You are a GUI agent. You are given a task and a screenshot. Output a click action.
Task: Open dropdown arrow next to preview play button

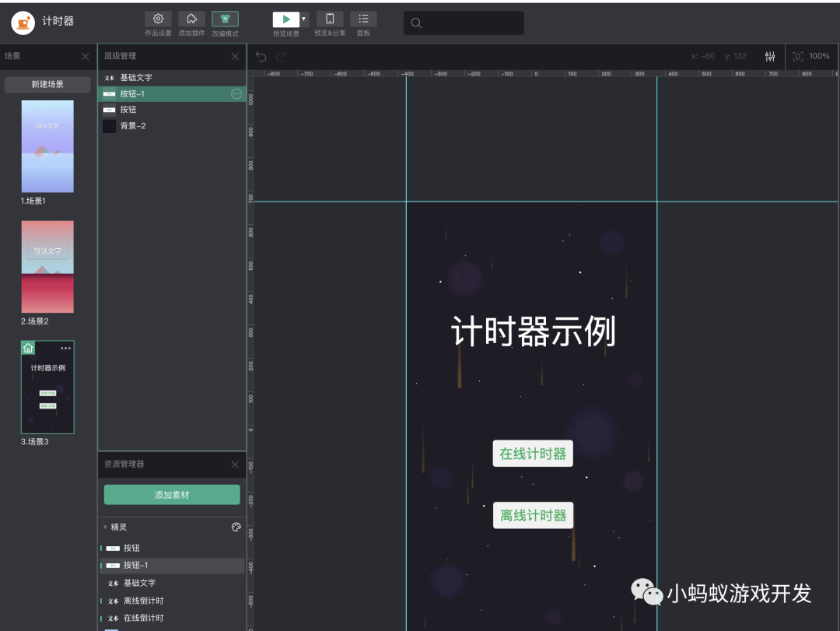[304, 19]
